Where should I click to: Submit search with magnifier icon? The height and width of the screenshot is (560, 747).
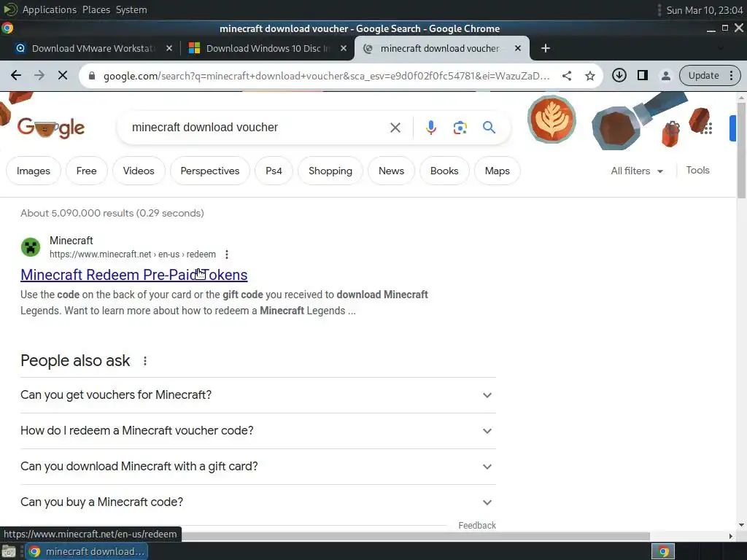pyautogui.click(x=489, y=128)
